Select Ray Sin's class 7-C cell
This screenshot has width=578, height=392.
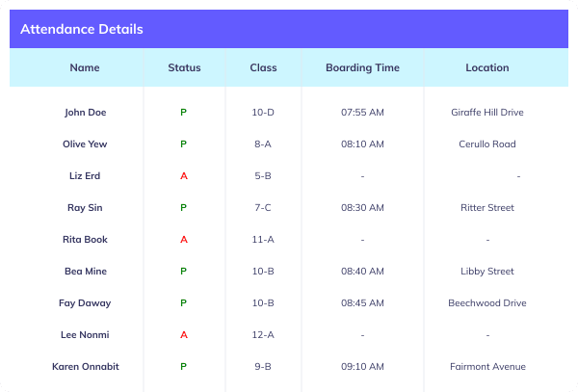[263, 208]
